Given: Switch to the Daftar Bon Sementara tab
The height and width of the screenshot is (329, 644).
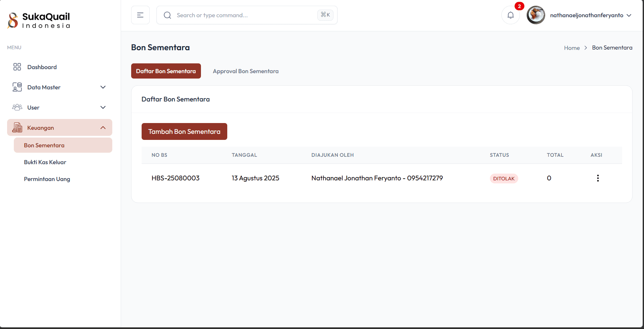Looking at the screenshot, I should tap(166, 71).
